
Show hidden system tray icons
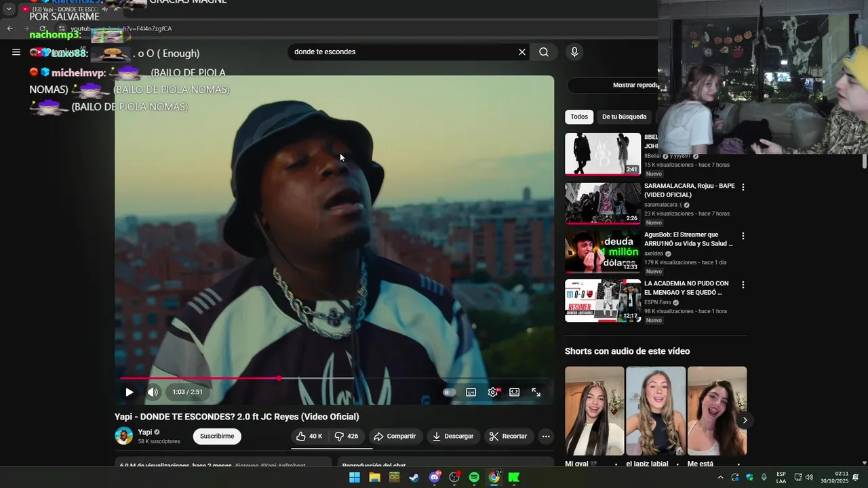(x=720, y=477)
